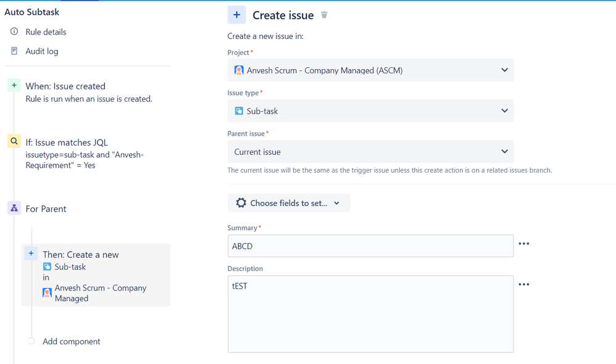Viewport: 616px width, 364px height.
Task: Click the Audit log document icon
Action: click(14, 51)
